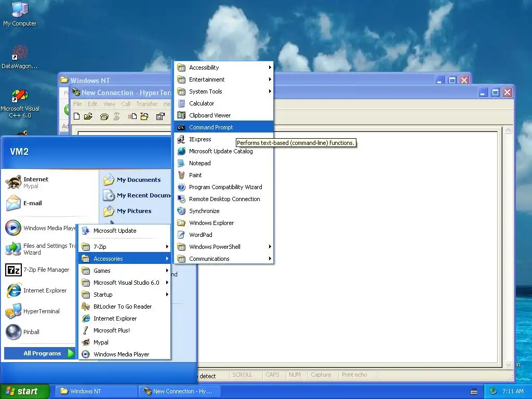Click the Call telephone icon in HyperTerminal
The width and height of the screenshot is (532, 399).
tap(104, 117)
